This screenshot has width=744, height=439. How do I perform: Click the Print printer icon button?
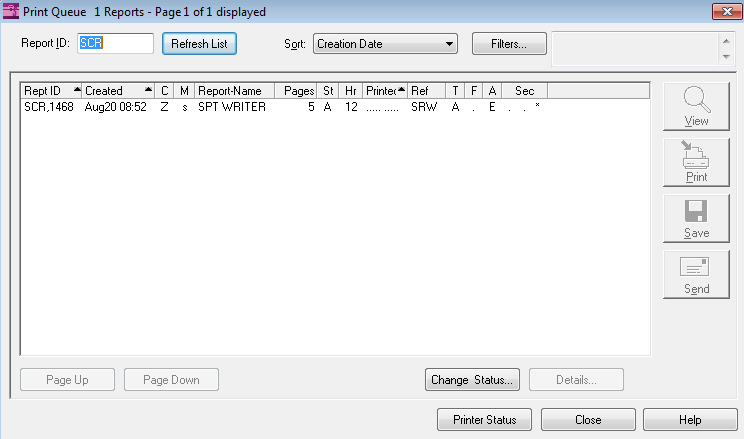pyautogui.click(x=696, y=162)
